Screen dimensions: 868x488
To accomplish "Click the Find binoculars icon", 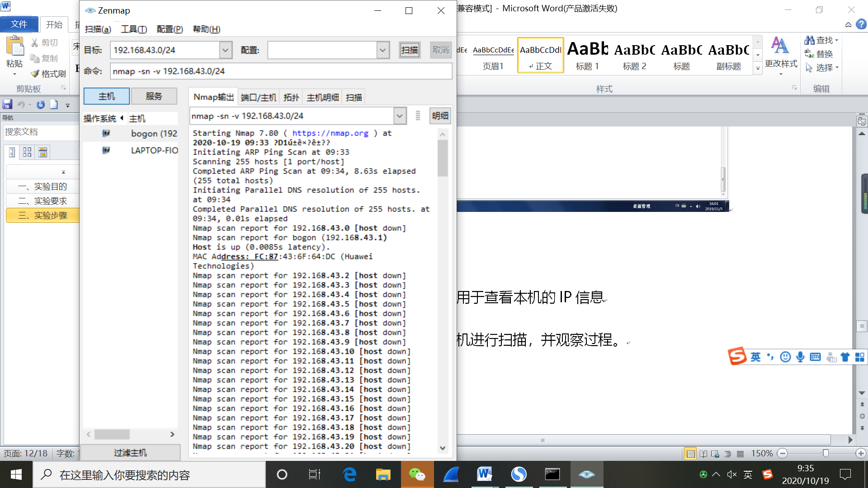I will pyautogui.click(x=809, y=40).
